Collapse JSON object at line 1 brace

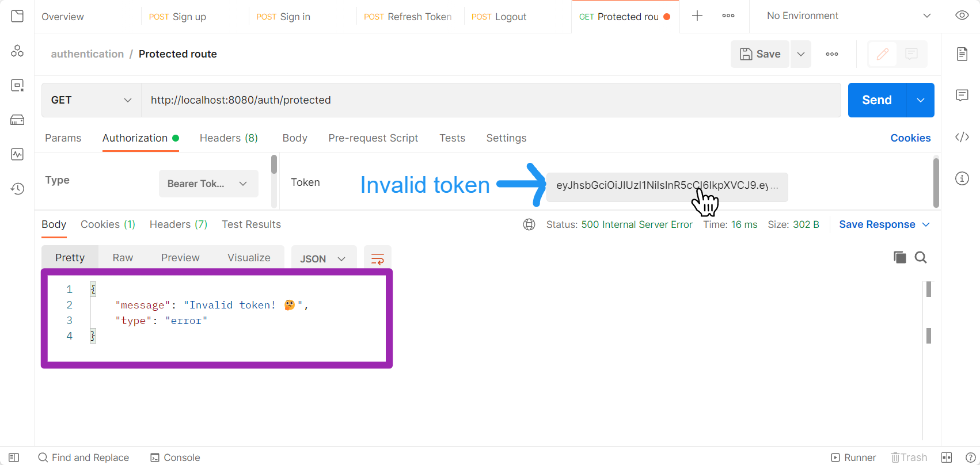coord(93,289)
